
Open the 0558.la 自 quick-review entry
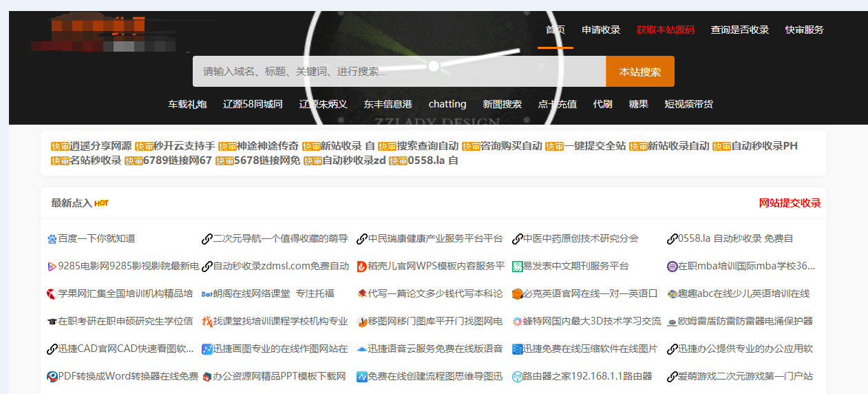(433, 160)
